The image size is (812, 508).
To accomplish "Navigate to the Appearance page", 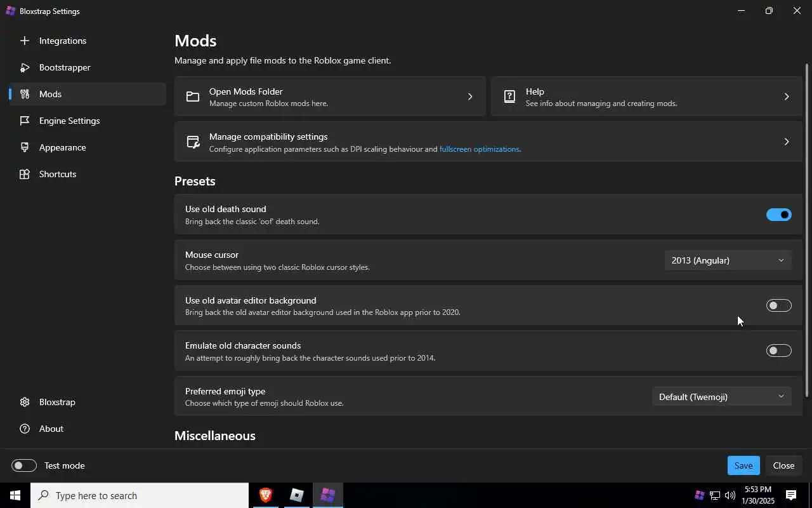I will (88, 147).
